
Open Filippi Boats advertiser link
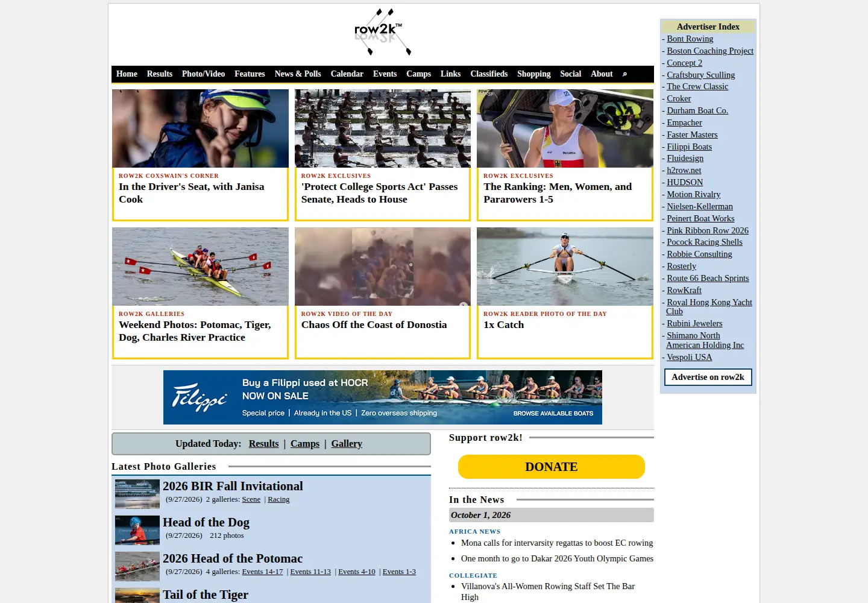689,147
